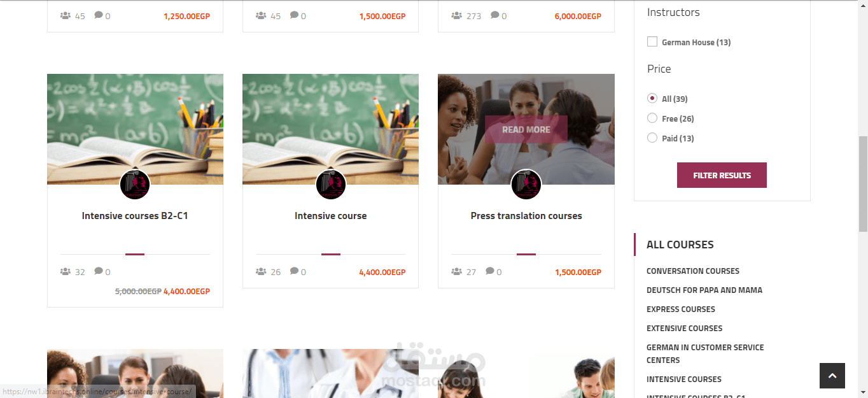Click comments icon on Press translation courses card
The image size is (868, 398).
click(490, 271)
